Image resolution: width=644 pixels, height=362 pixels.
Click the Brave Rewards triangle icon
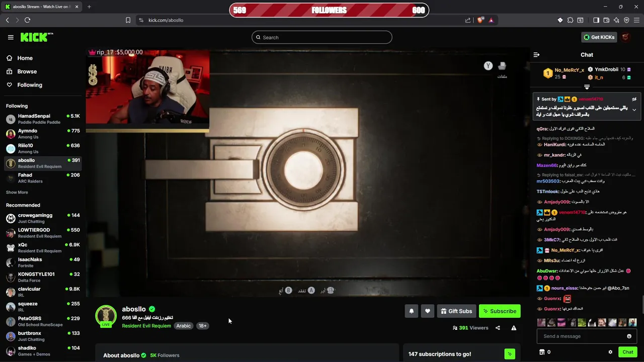(491, 20)
